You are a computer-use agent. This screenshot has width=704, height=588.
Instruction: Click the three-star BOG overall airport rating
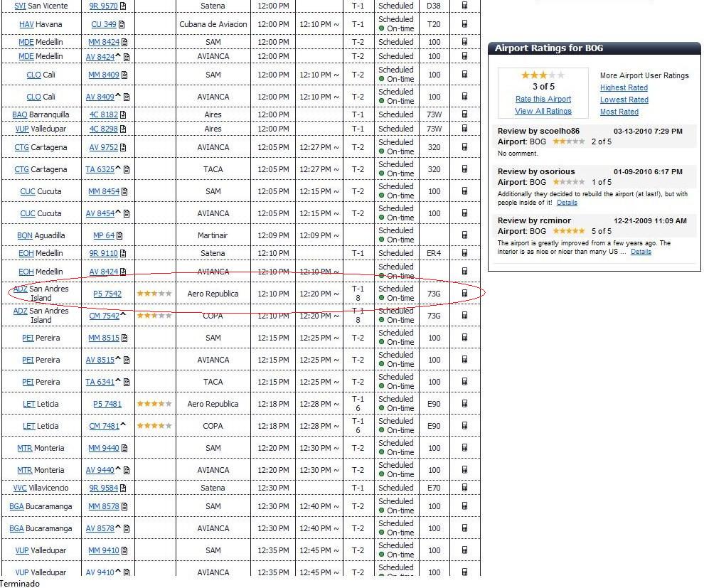click(x=543, y=75)
